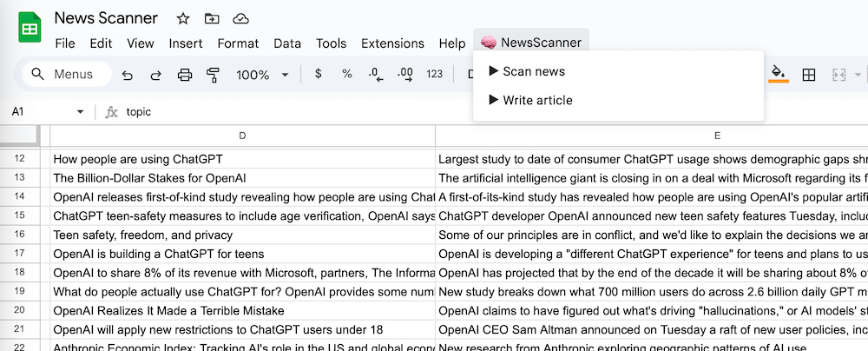This screenshot has width=868, height=351.
Task: Open the fill color picker
Action: (x=779, y=75)
